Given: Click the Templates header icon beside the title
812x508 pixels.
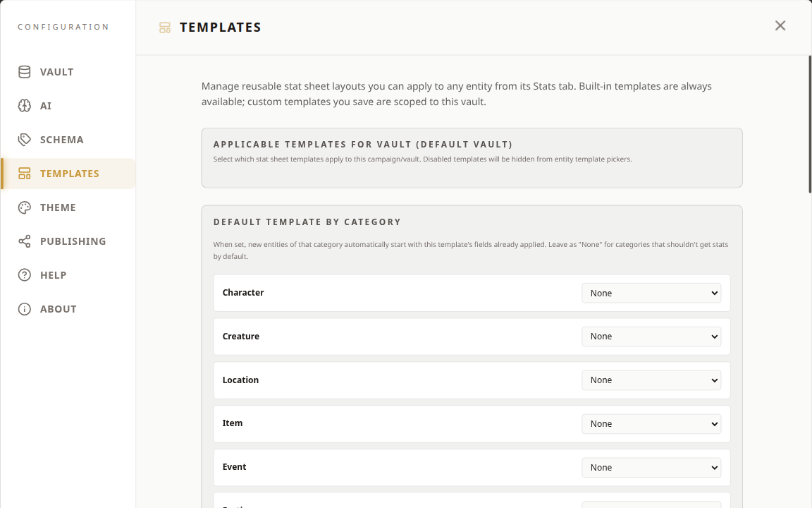Looking at the screenshot, I should tap(165, 28).
